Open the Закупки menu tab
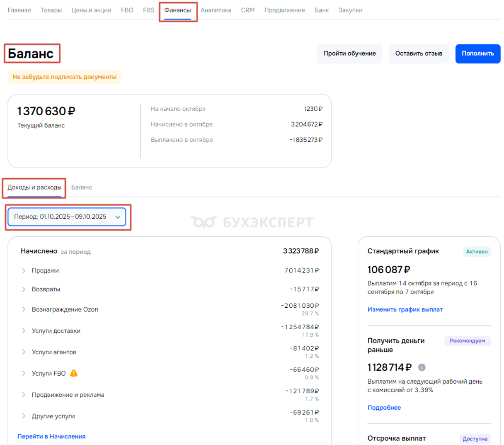 click(350, 10)
